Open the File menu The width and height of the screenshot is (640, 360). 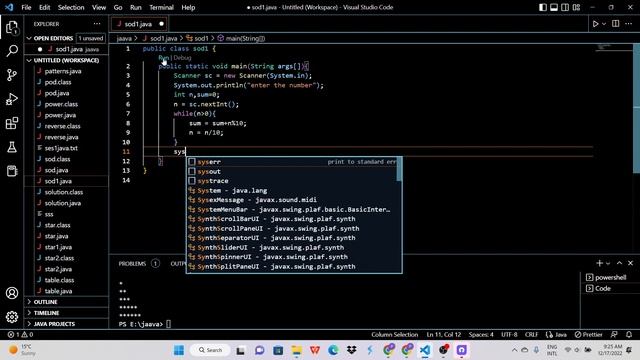(x=26, y=7)
